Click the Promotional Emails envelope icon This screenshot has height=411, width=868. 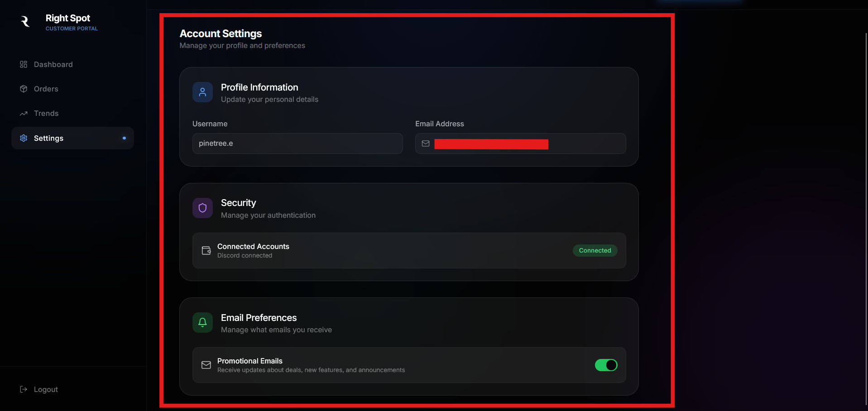pyautogui.click(x=206, y=365)
